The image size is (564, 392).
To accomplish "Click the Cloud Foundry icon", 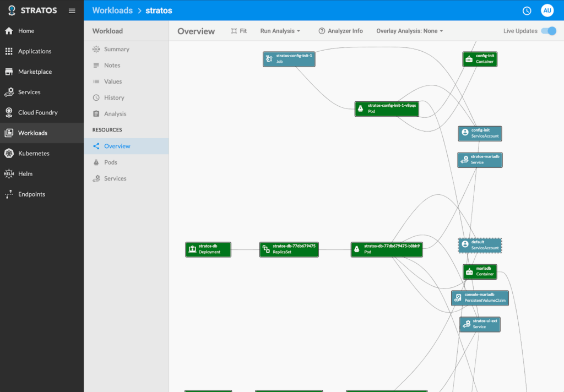I will point(9,112).
